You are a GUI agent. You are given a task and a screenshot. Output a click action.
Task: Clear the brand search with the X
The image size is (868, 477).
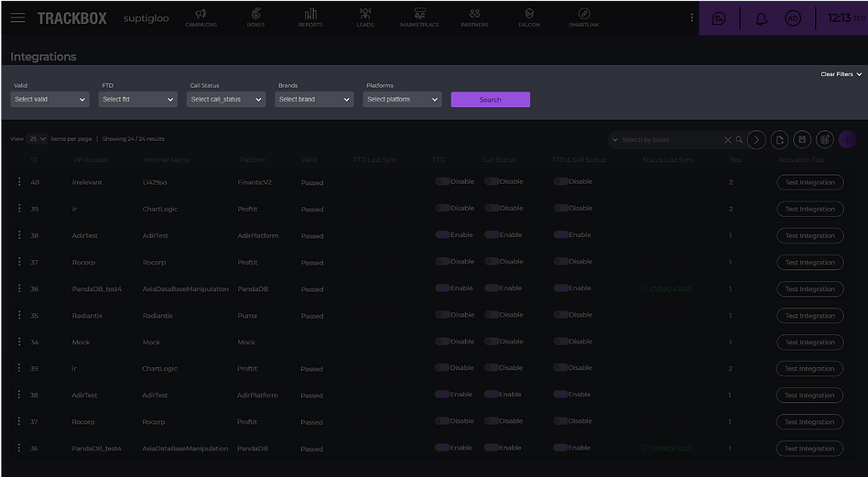click(x=728, y=140)
